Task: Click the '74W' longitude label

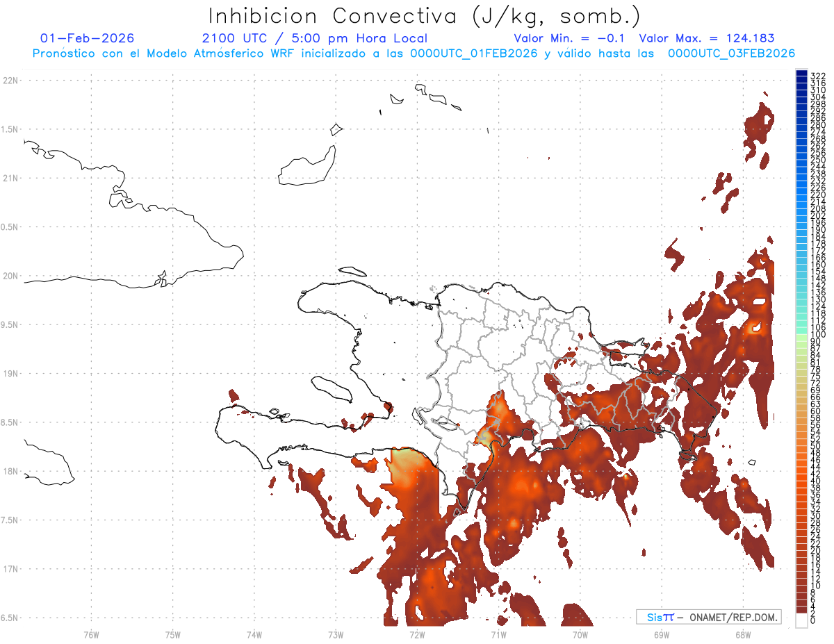Action: (254, 634)
